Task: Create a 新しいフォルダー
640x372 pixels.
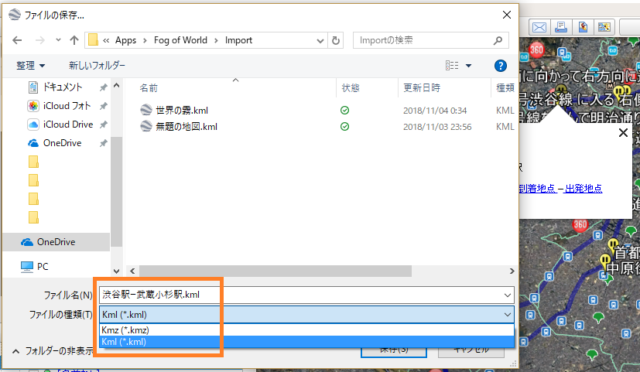Action: click(x=97, y=65)
